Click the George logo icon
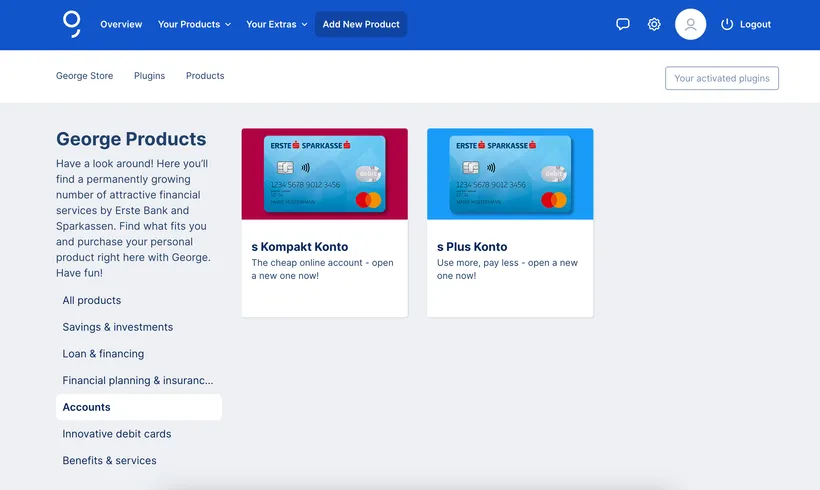The height and width of the screenshot is (490, 820). [72, 25]
